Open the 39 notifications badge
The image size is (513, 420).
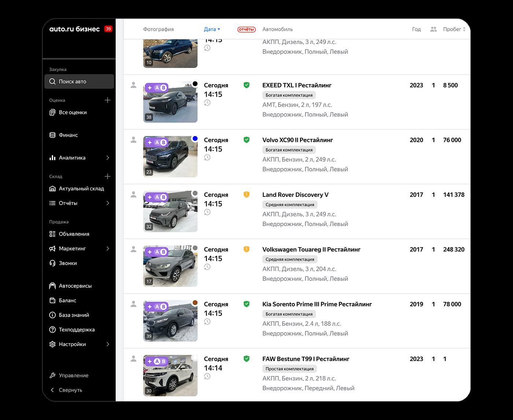click(x=108, y=29)
